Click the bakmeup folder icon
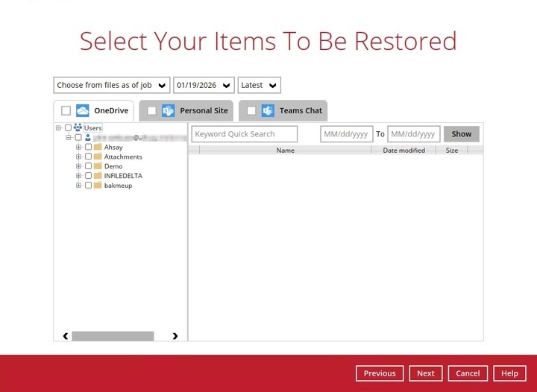The image size is (537, 392). [x=98, y=185]
